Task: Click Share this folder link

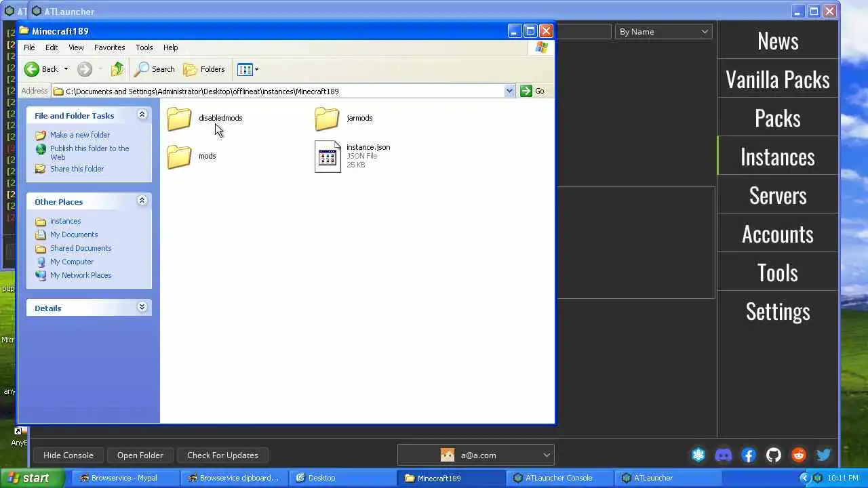Action: (77, 169)
